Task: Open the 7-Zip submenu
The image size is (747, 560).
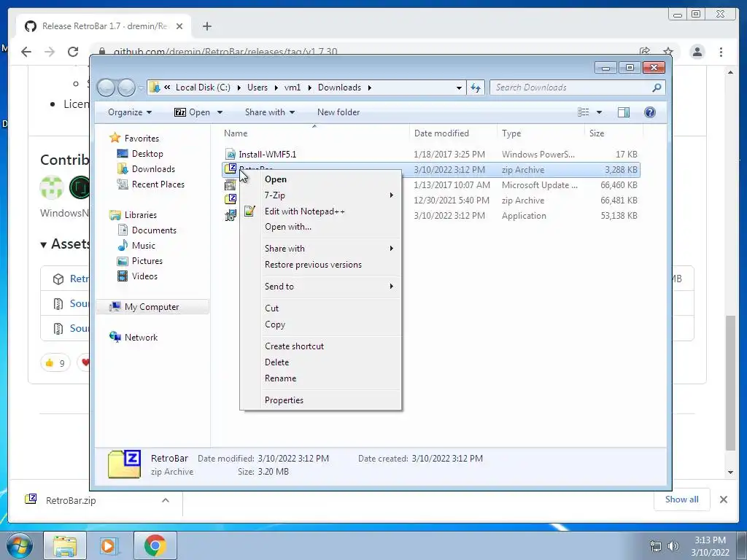Action: 320,195
